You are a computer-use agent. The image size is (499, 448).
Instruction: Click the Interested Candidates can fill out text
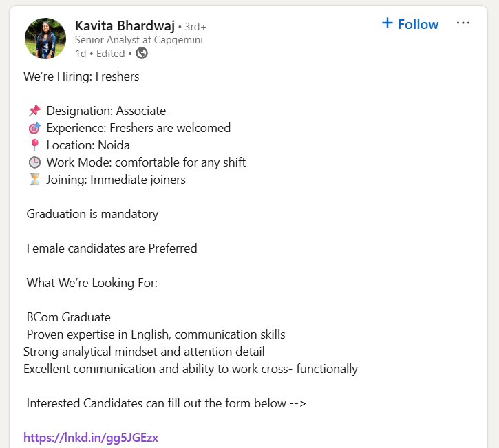click(x=165, y=403)
